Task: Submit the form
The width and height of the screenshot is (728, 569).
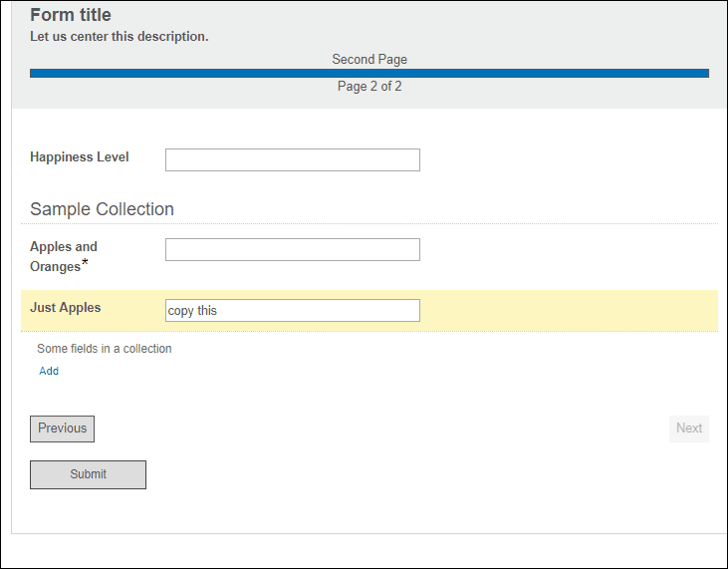Action: tap(89, 474)
